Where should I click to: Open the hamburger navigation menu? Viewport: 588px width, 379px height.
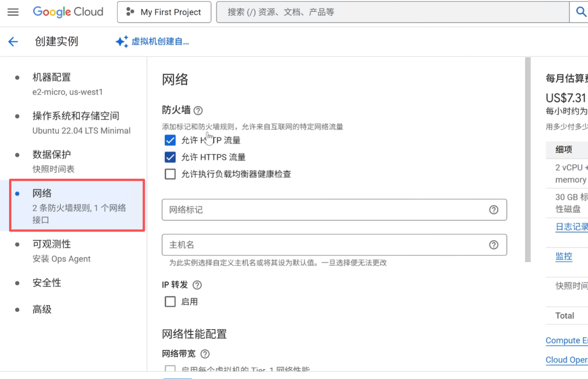click(x=13, y=12)
